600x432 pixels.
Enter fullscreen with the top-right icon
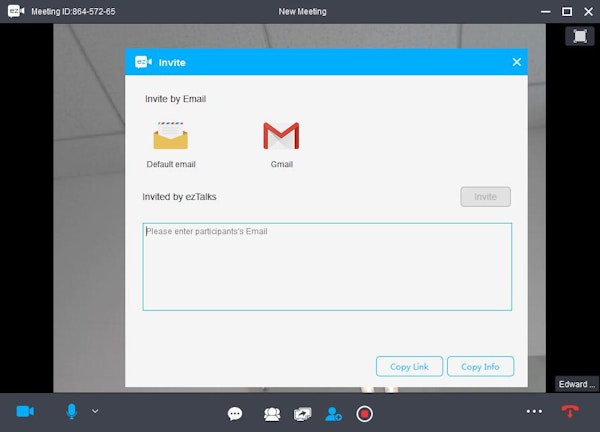[580, 36]
